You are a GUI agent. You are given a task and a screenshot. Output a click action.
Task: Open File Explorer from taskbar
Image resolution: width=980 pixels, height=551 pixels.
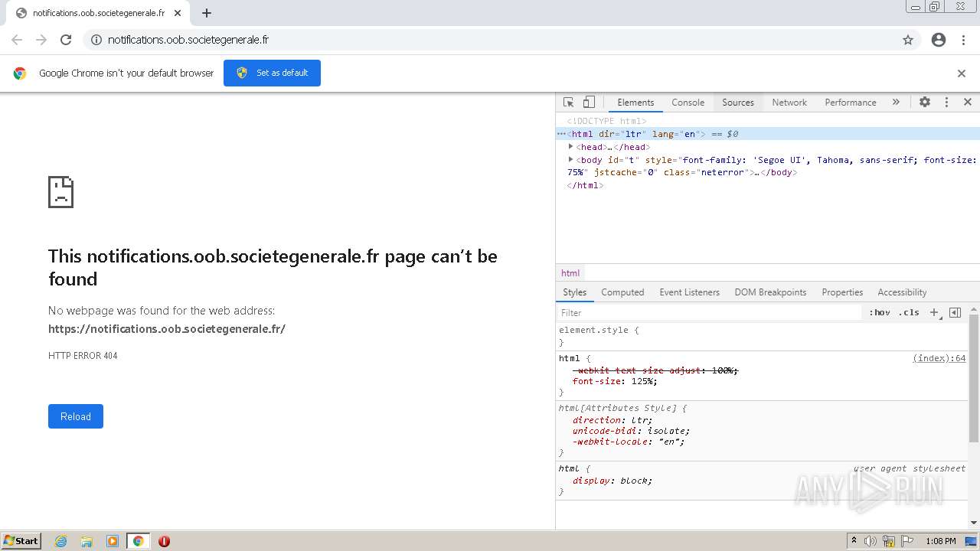tap(87, 541)
